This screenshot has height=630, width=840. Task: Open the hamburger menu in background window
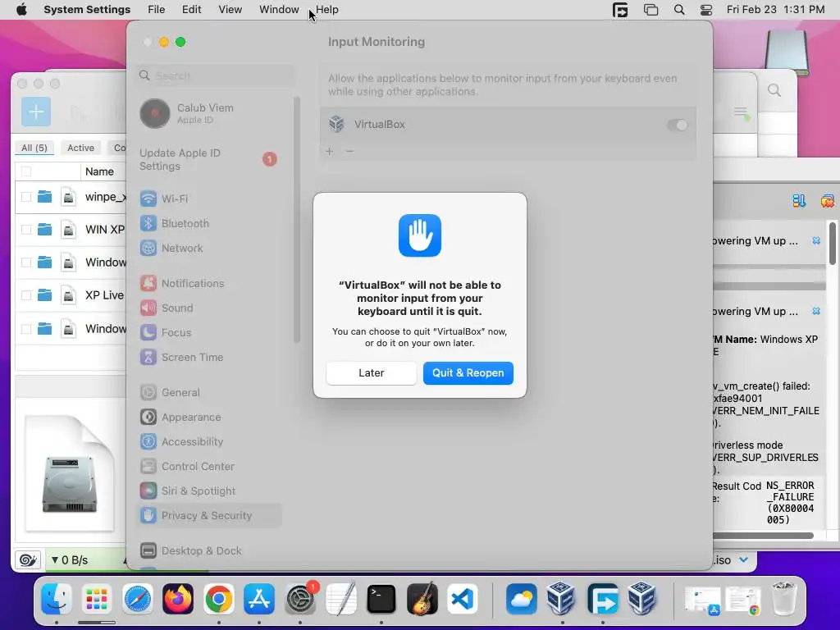741,112
